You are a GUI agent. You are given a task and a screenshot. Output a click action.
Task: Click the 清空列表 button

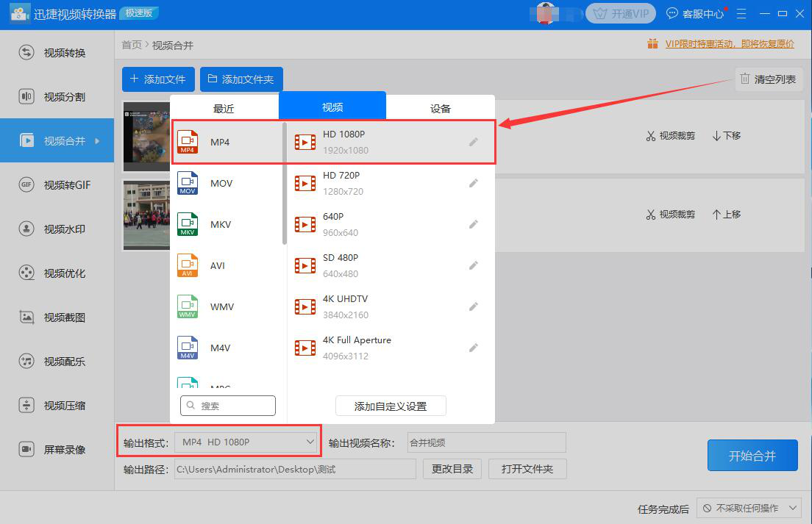pos(769,79)
